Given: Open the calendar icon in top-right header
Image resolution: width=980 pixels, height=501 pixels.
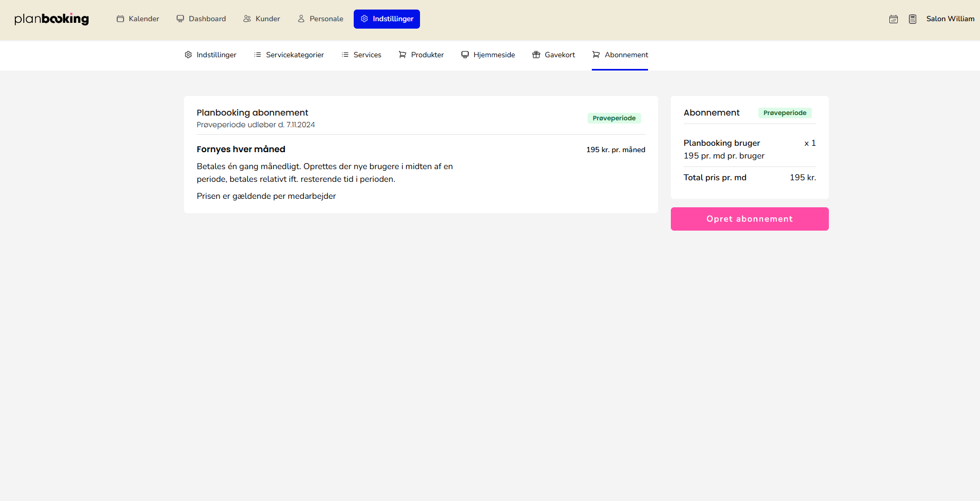Looking at the screenshot, I should (x=894, y=19).
